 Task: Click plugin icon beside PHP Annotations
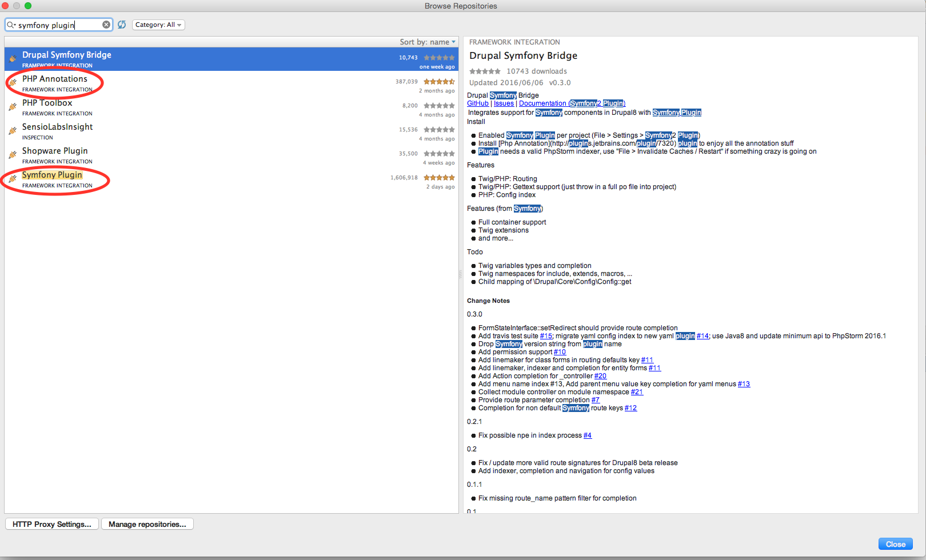13,83
